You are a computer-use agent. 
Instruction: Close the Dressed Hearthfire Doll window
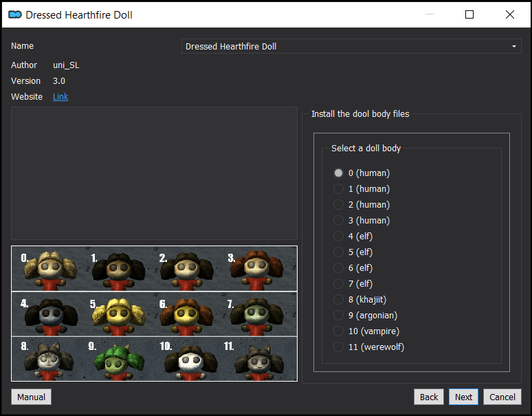click(x=509, y=14)
